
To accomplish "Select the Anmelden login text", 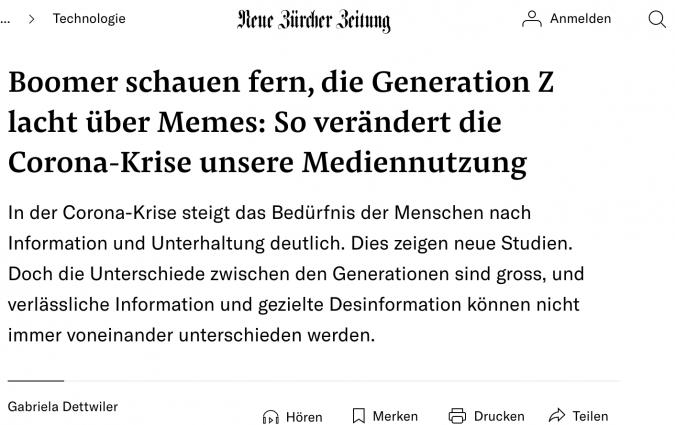I will 580,19.
